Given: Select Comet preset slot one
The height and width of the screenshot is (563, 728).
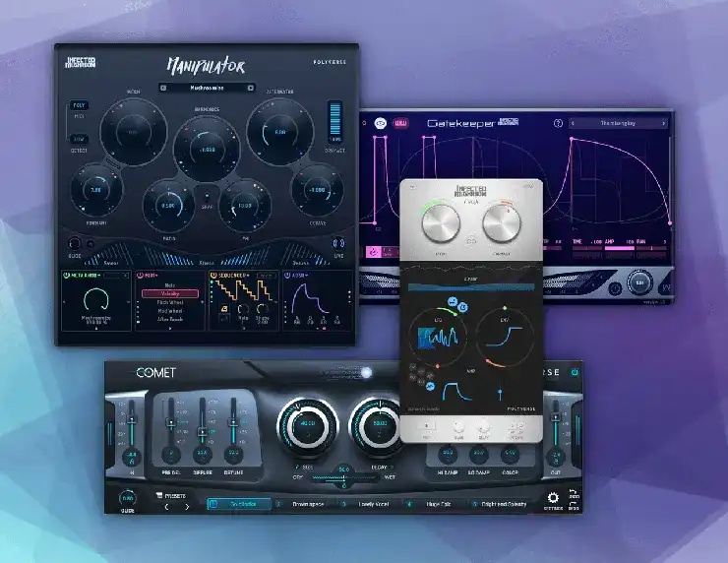Looking at the screenshot, I should (x=239, y=504).
